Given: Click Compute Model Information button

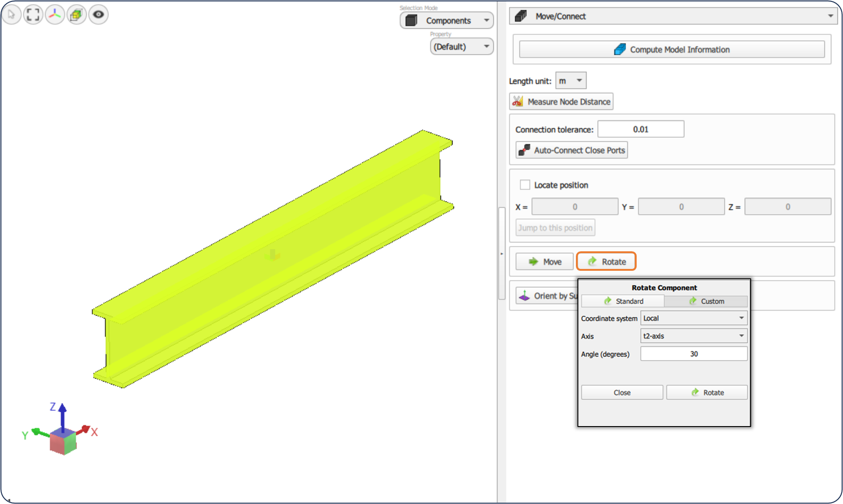Looking at the screenshot, I should tap(672, 50).
